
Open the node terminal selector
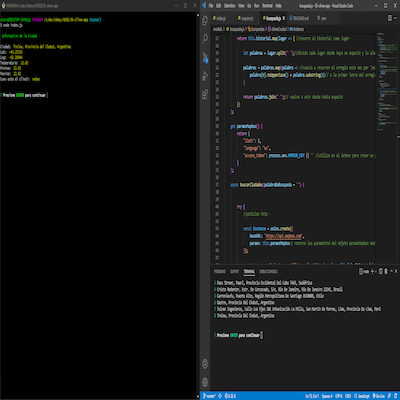364,271
